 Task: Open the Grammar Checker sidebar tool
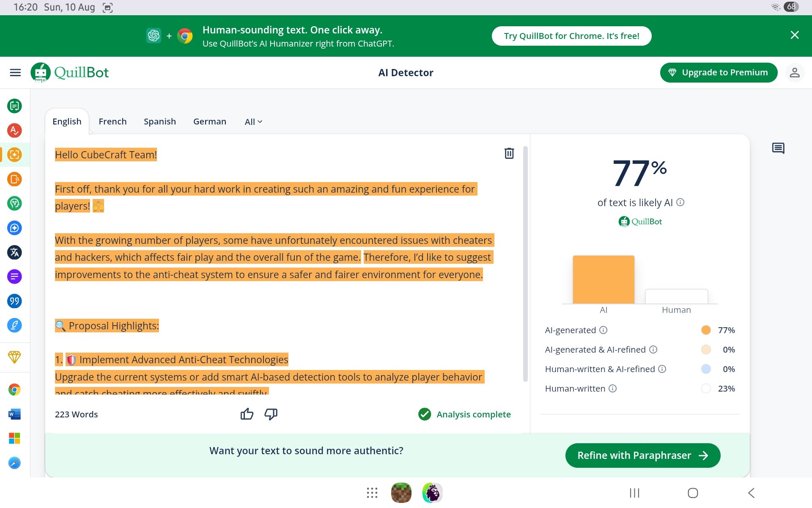(x=14, y=130)
